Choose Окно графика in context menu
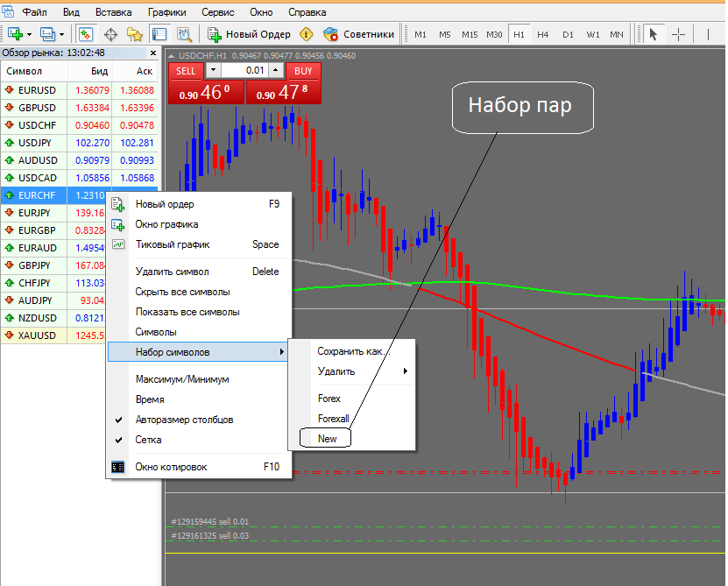This screenshot has width=728, height=586. point(199,224)
